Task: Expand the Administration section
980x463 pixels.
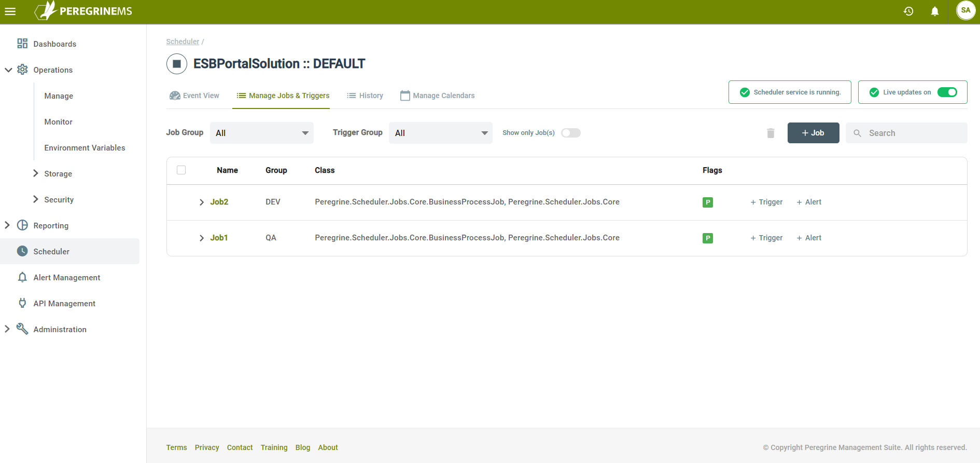Action: pos(7,329)
